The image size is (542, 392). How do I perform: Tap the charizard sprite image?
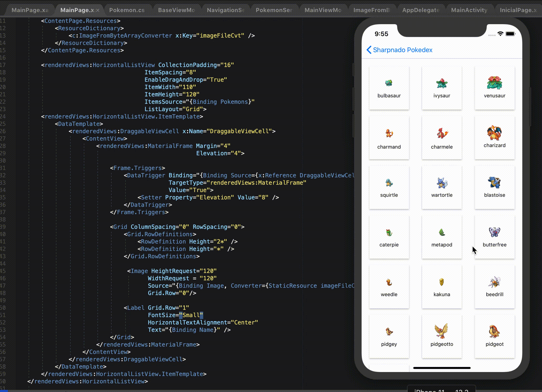(x=494, y=133)
